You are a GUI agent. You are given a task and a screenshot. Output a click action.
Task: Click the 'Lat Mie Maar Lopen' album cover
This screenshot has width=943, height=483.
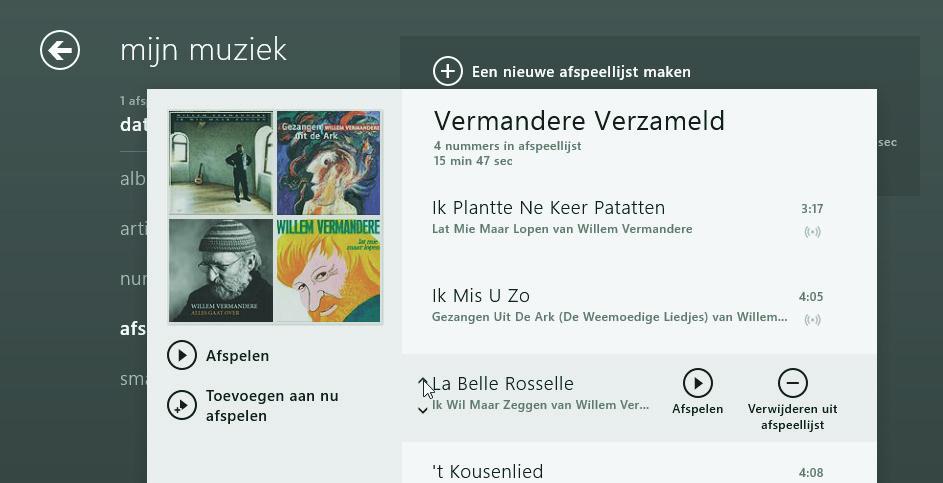[328, 270]
